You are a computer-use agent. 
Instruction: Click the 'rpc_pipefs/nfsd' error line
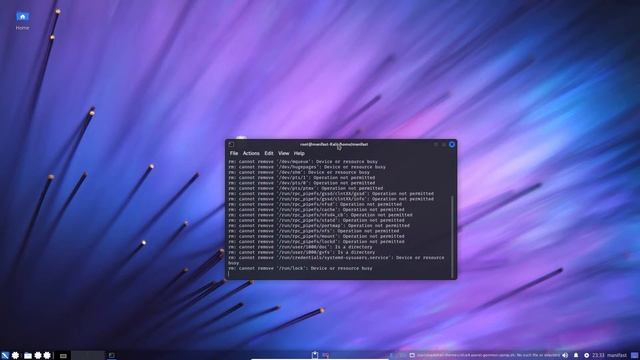point(315,204)
